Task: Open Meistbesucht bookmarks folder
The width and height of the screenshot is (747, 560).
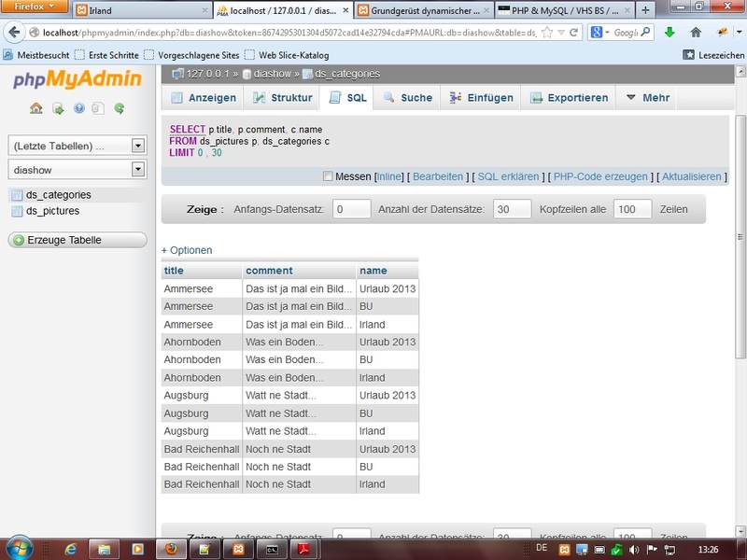Action: coord(36,55)
